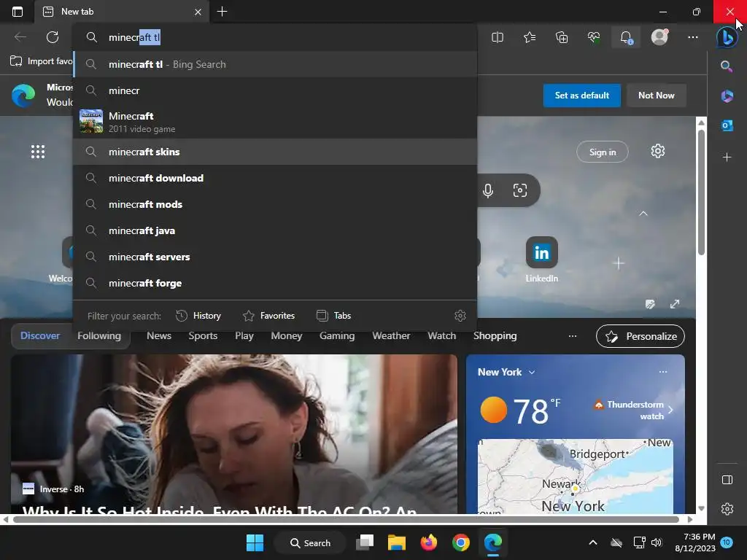Open Firefox from taskbar

[429, 542]
